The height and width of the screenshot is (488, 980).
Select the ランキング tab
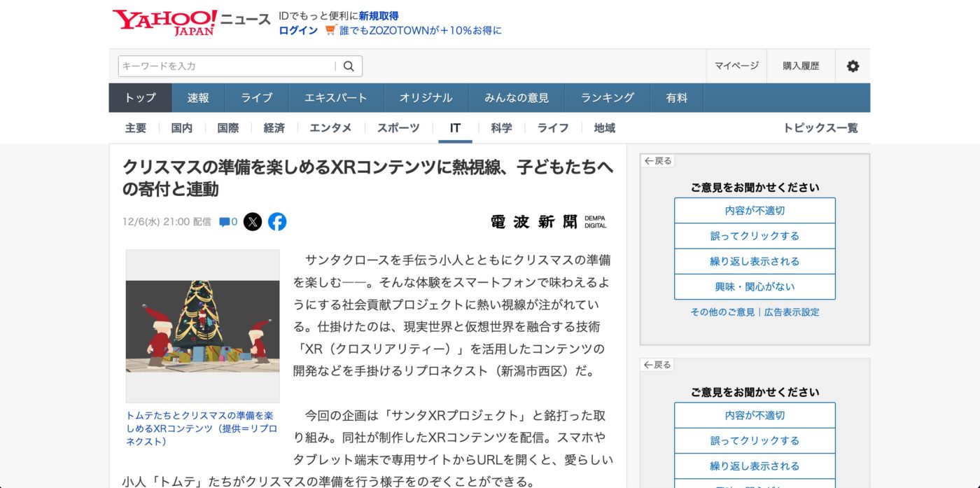tap(608, 98)
